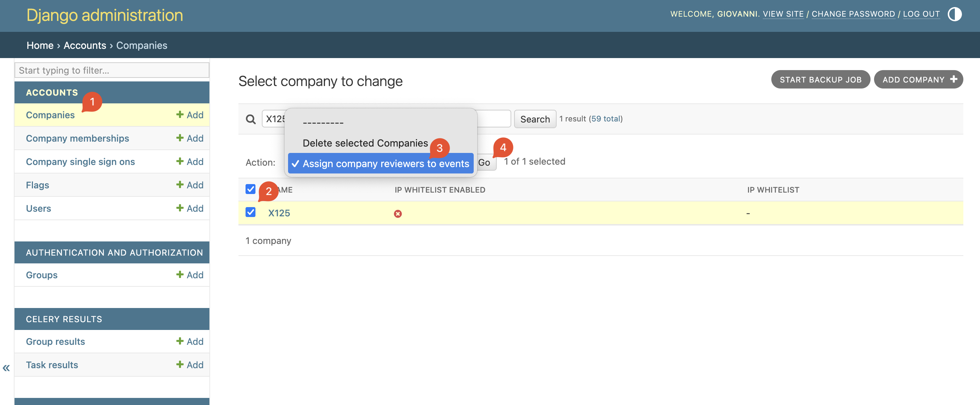The width and height of the screenshot is (980, 405).
Task: Open Flags in the sidebar
Action: pyautogui.click(x=37, y=185)
